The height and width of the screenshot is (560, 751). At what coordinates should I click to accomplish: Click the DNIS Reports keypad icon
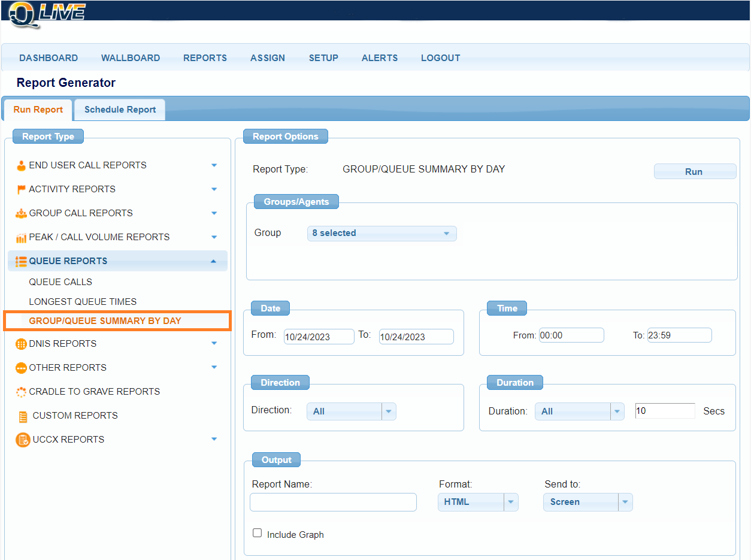click(22, 344)
